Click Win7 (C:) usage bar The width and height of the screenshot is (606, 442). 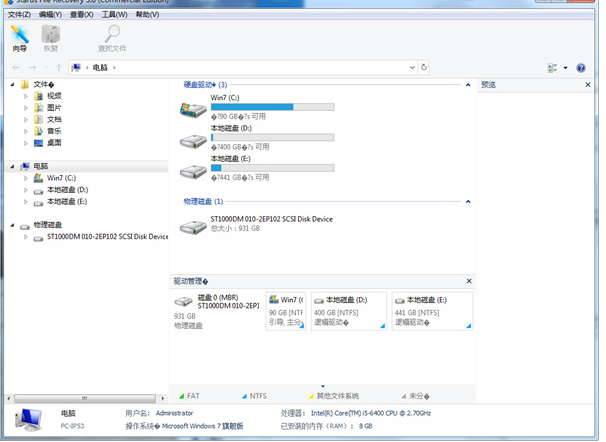point(272,107)
